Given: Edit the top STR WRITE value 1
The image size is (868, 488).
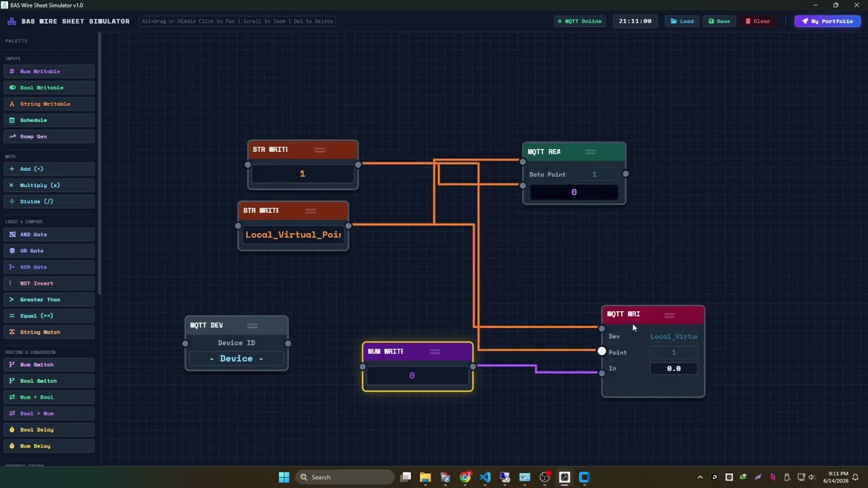Looking at the screenshot, I should pos(302,174).
